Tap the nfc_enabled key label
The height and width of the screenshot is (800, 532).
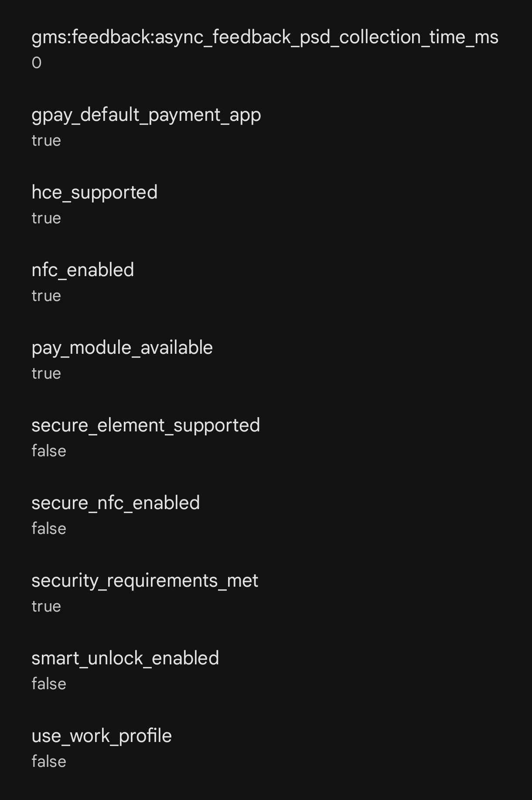point(82,270)
